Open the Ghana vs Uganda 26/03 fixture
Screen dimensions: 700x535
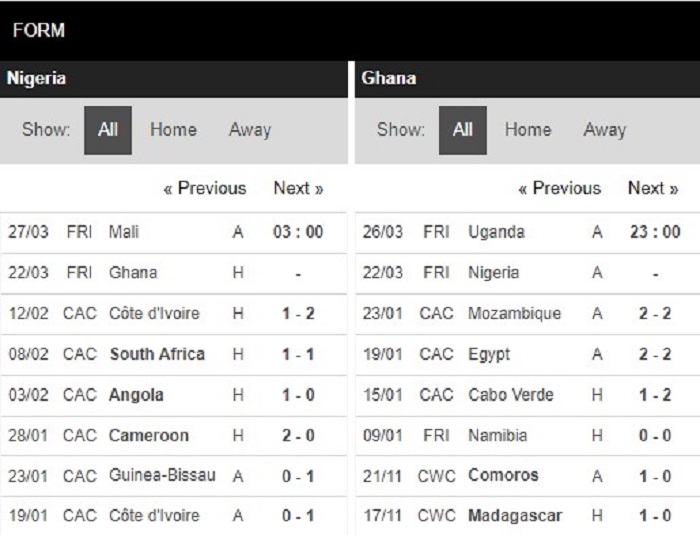[x=528, y=233]
